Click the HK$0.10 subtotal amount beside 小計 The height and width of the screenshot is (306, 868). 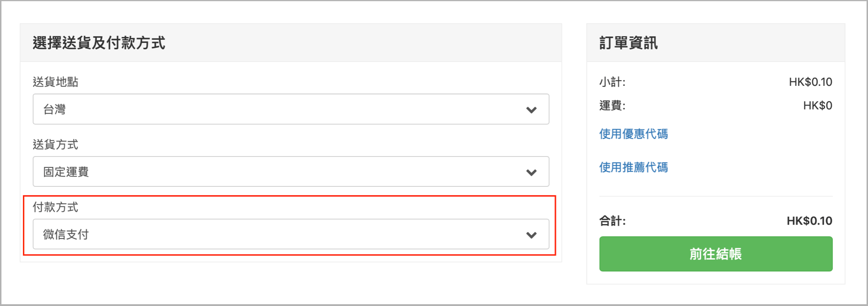pyautogui.click(x=810, y=82)
